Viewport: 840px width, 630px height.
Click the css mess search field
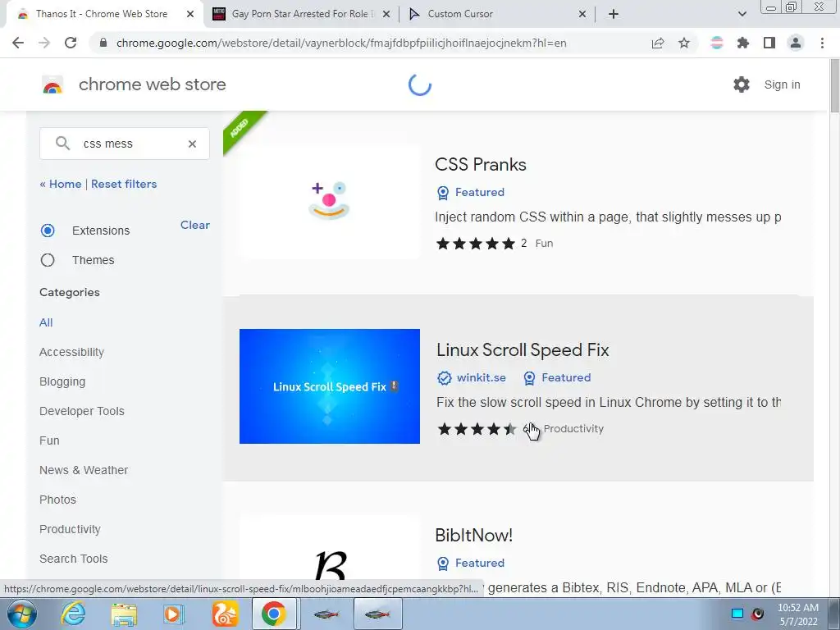[125, 144]
